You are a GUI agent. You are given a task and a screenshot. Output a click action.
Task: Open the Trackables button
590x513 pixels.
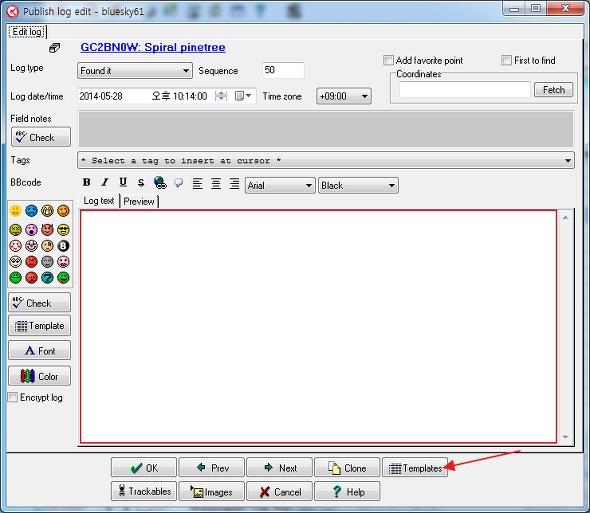click(144, 491)
